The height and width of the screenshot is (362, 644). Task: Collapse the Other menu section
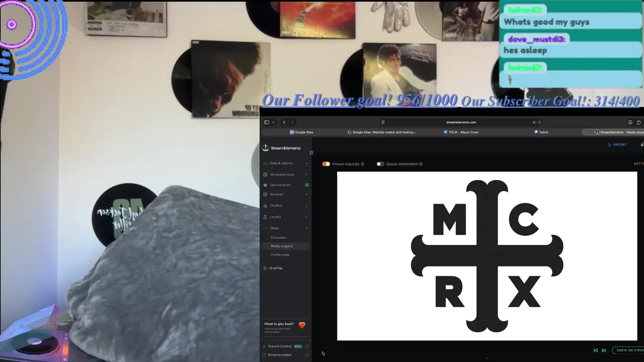coord(285,228)
